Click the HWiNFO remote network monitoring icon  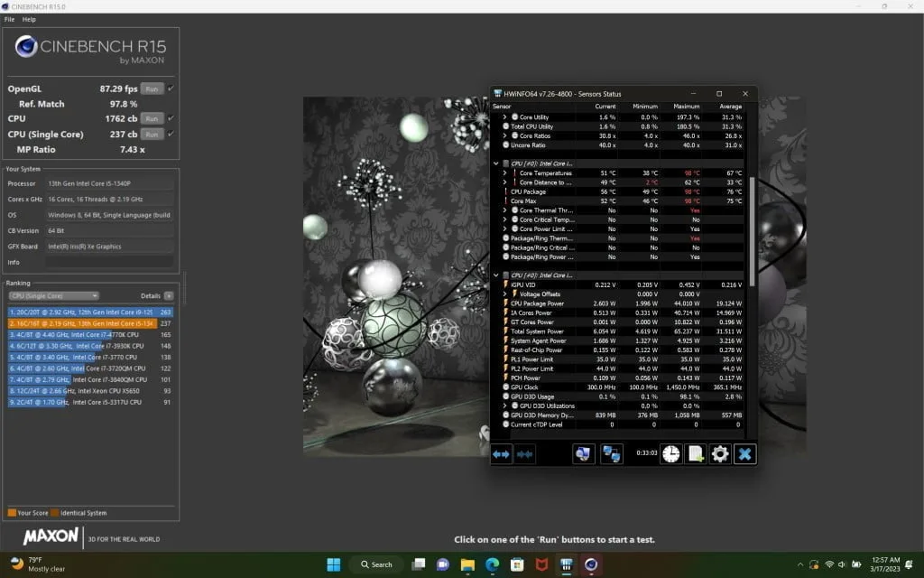pos(612,453)
